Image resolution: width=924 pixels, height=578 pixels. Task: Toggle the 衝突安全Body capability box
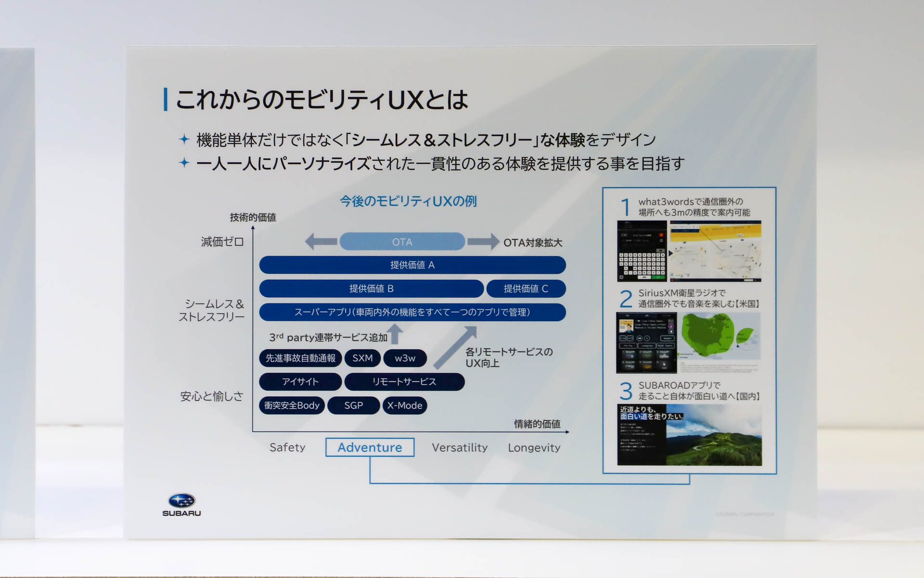(x=291, y=406)
